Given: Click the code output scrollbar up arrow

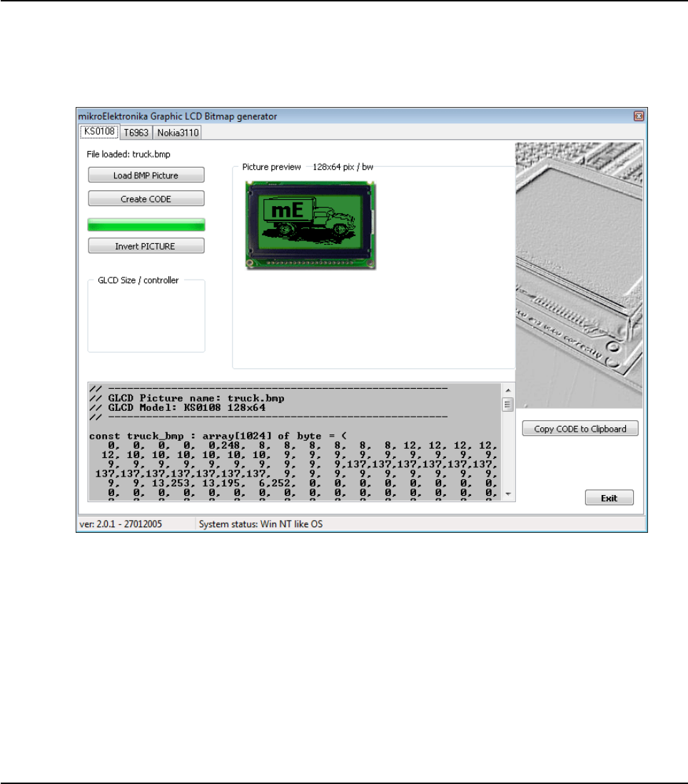Looking at the screenshot, I should [x=508, y=390].
